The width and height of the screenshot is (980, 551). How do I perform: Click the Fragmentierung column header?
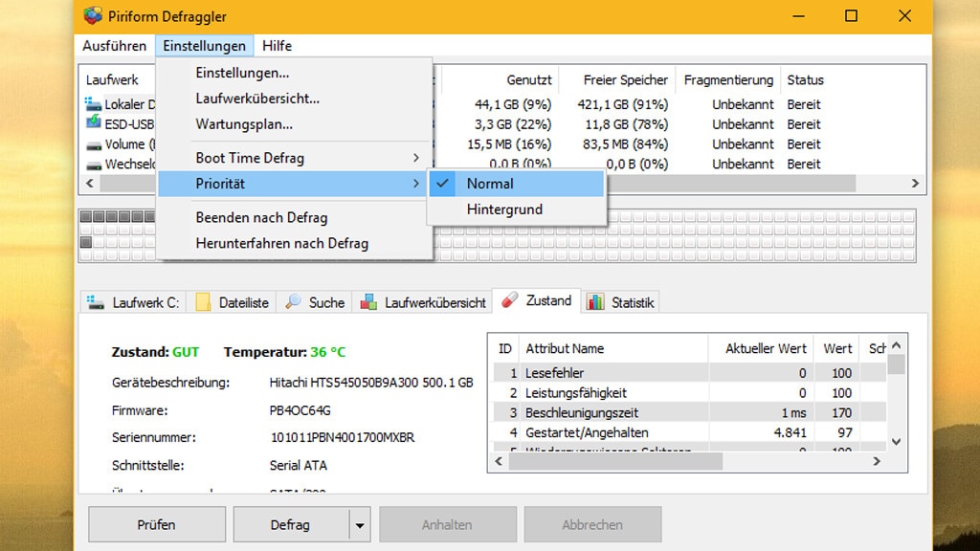pos(728,80)
